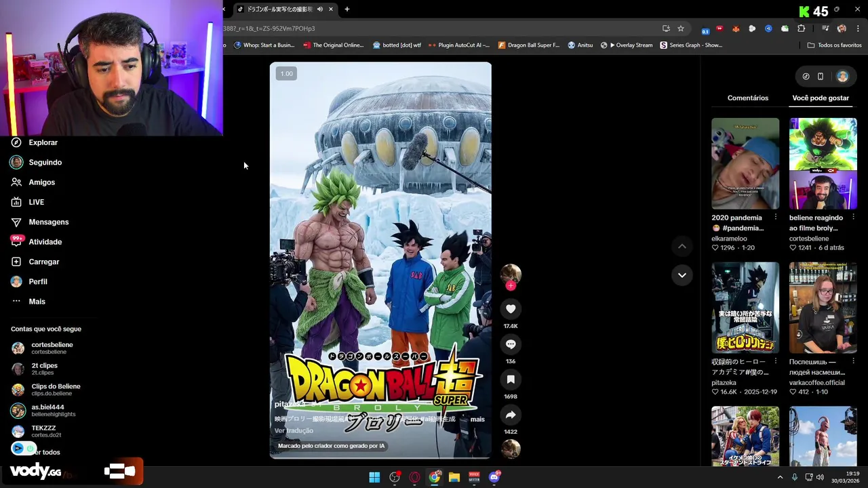Click Ver tradução under the caption
This screenshot has width=868, height=488.
(x=294, y=431)
